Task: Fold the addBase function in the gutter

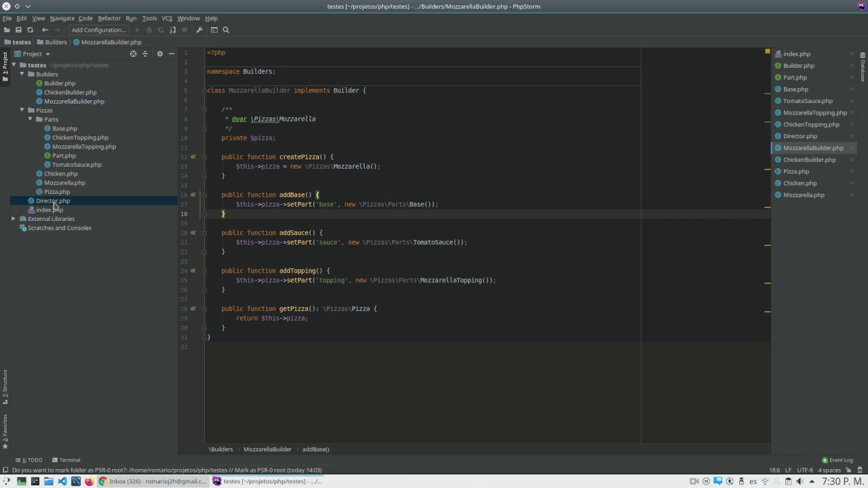Action: 204,195
